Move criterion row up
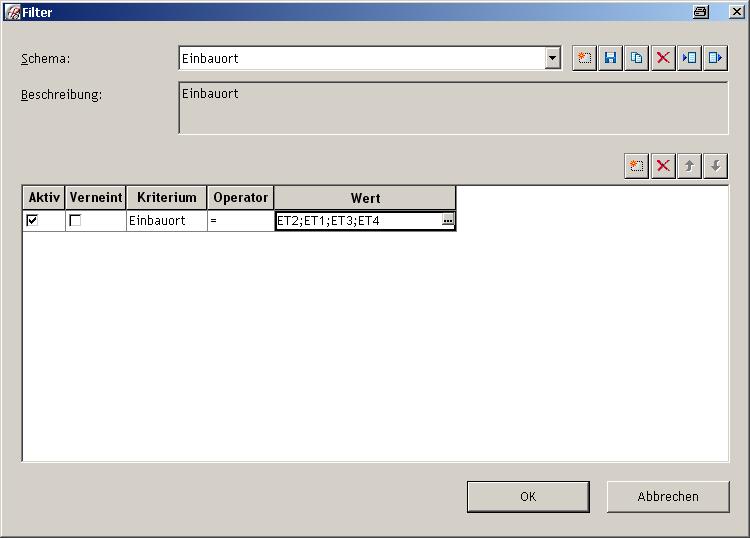Image resolution: width=750 pixels, height=538 pixels. (689, 166)
